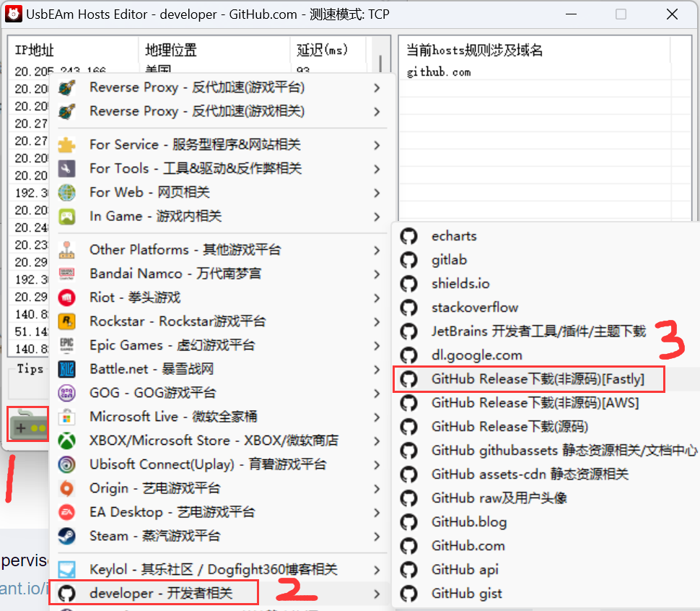Expand the Steam submenu arrow
The height and width of the screenshot is (611, 700).
coord(377,537)
